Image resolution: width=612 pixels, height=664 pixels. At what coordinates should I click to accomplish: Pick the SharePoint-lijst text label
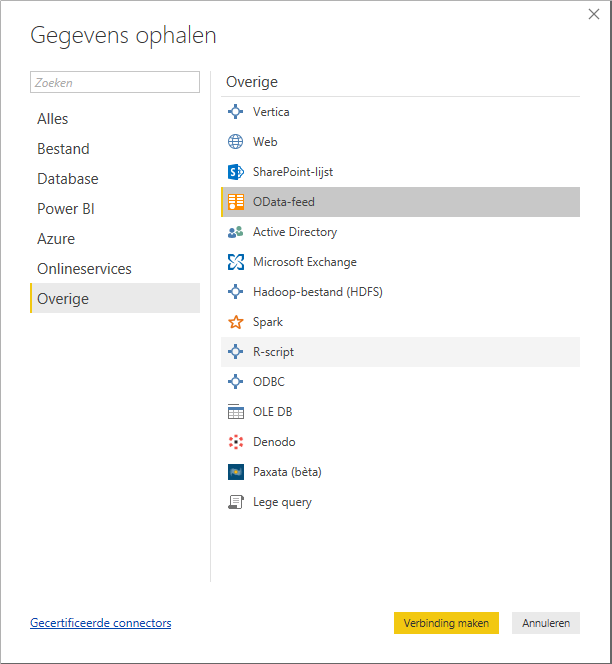[x=293, y=172]
